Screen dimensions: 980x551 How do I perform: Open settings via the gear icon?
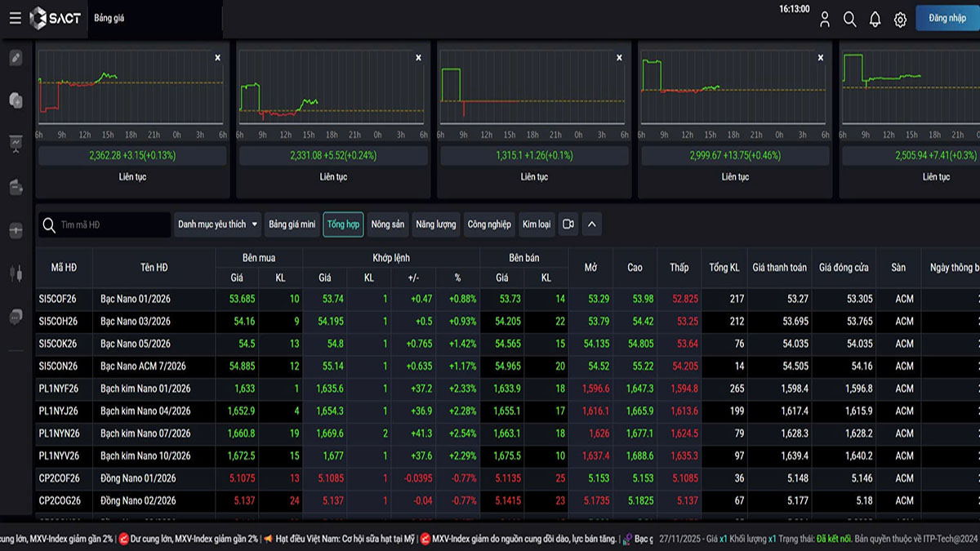900,20
